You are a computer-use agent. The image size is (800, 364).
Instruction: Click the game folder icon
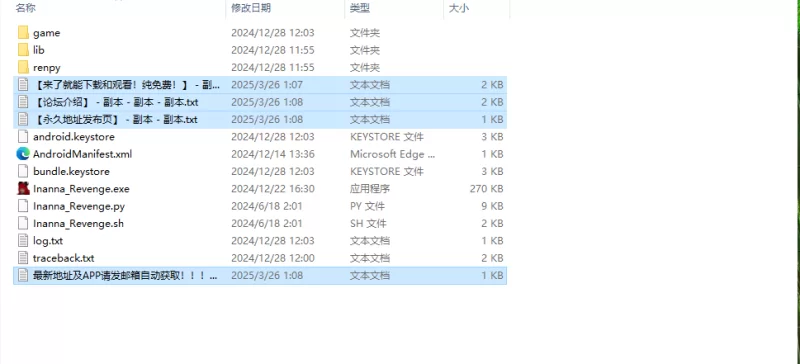coord(23,33)
